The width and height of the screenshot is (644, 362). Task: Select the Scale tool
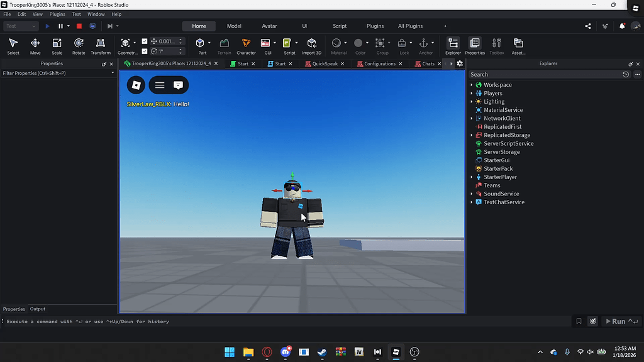(x=57, y=44)
